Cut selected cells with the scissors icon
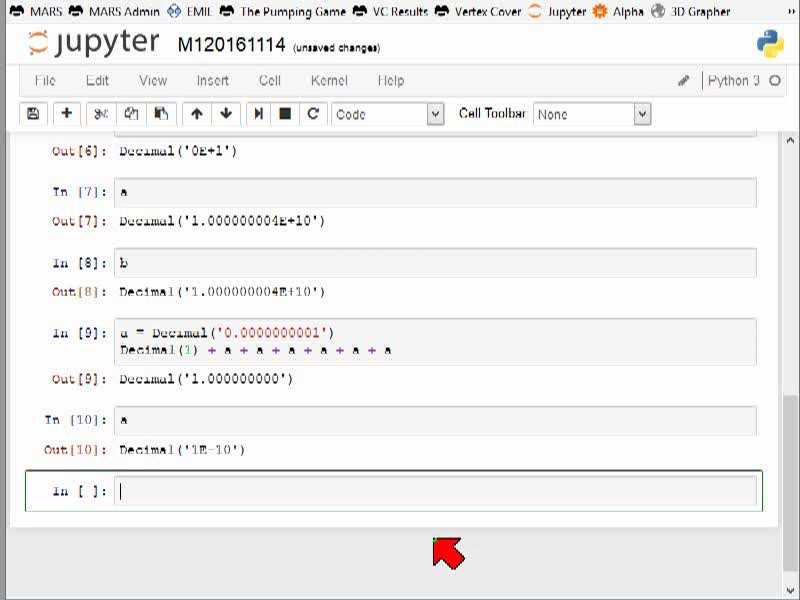 (101, 114)
